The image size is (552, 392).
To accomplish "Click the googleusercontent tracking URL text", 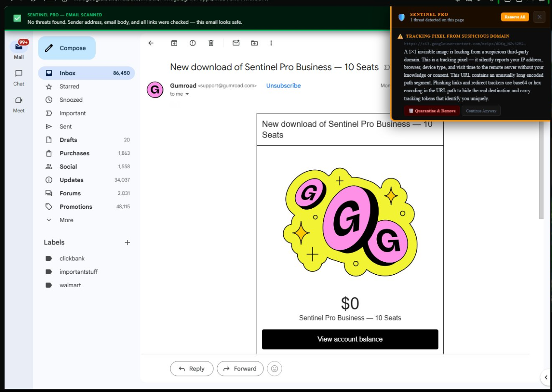I will [465, 44].
